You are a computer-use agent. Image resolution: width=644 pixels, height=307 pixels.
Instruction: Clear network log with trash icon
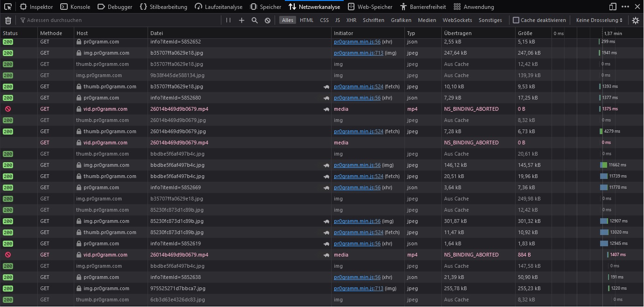8,20
